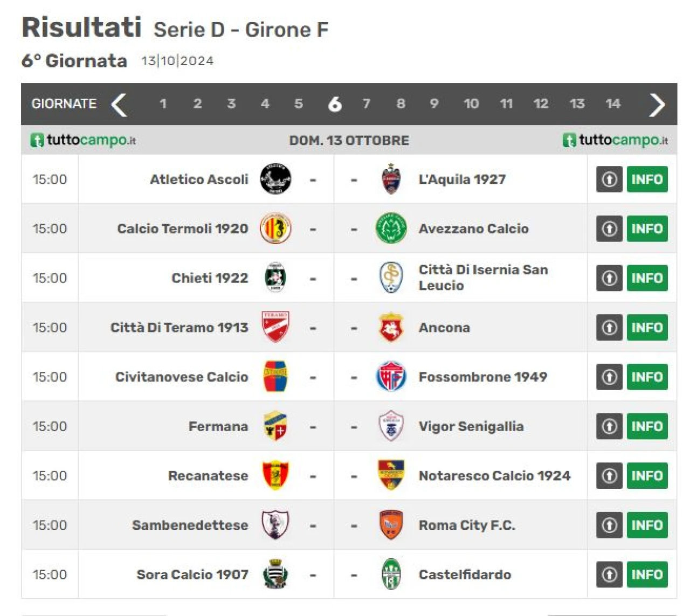
Task: Click the Atletico Ascoli team crest
Action: (275, 179)
